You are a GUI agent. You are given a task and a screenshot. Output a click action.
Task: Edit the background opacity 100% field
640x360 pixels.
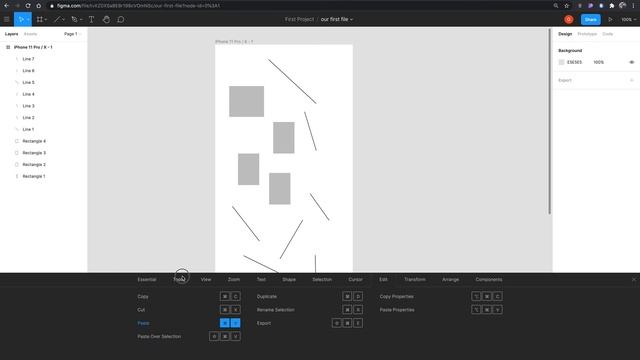pos(599,62)
